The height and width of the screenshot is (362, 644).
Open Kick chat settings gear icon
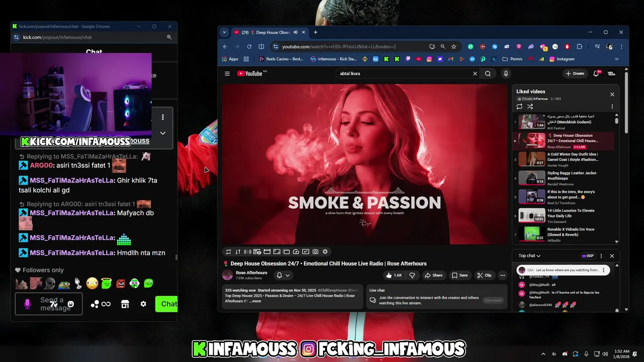click(143, 304)
